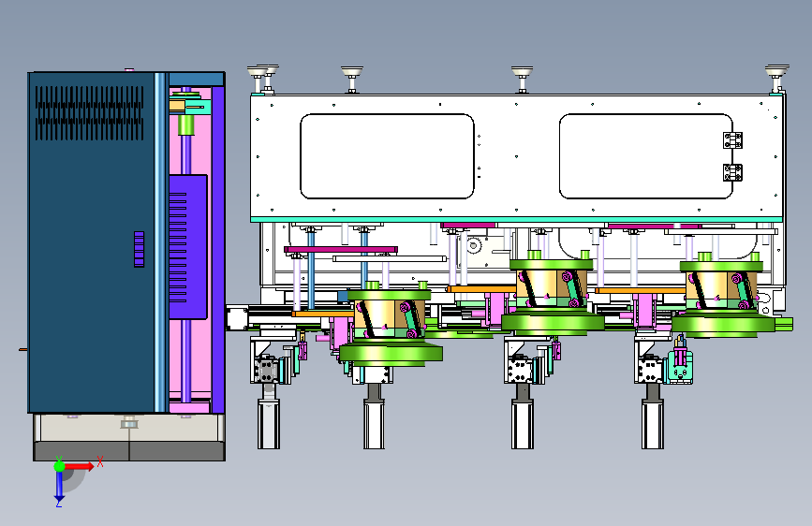Select the upper hinge on the right window
Viewport: 812px width, 526px height.
coord(732,140)
